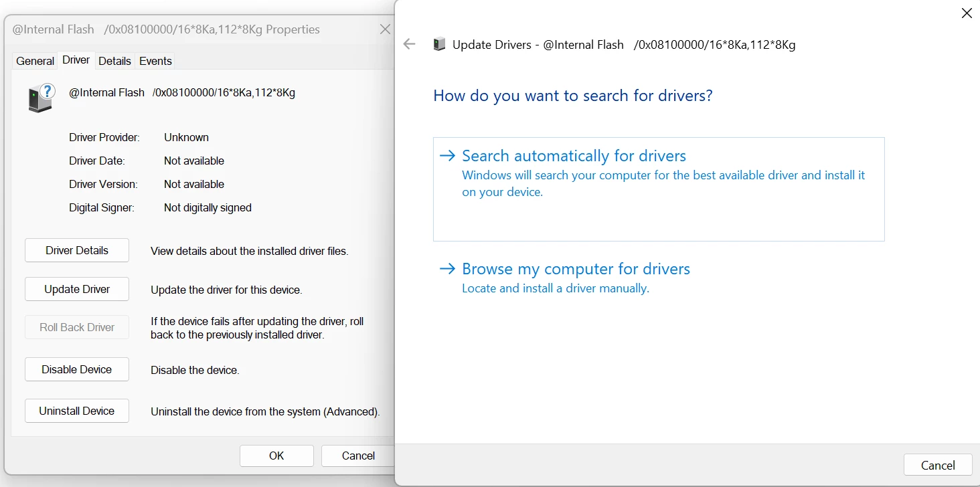Select the Driver tab

tap(76, 60)
